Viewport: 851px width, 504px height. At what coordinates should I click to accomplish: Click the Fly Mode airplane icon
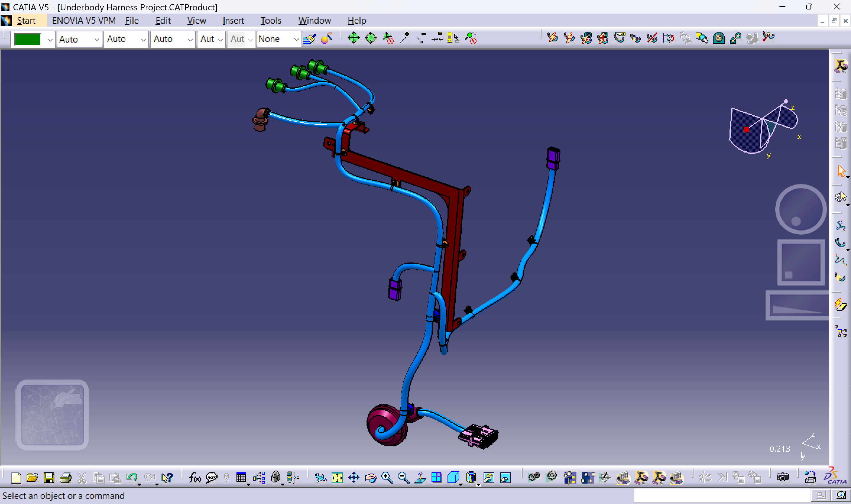[x=320, y=477]
